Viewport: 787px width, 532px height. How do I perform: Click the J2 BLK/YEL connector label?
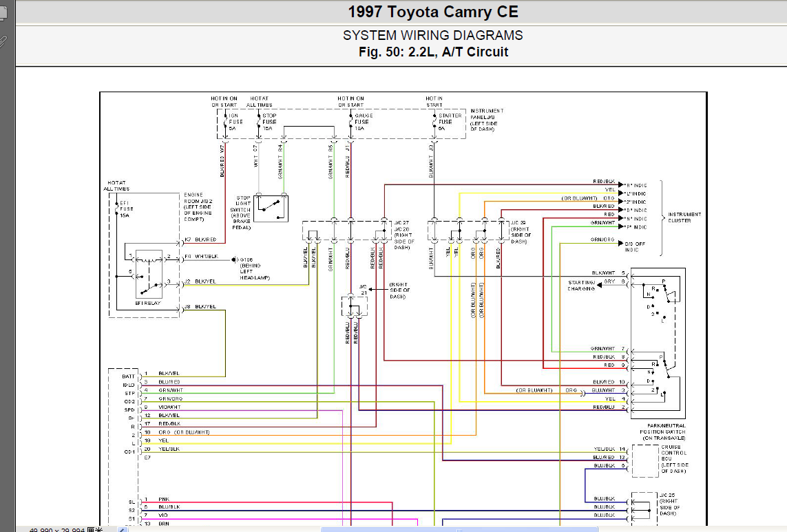tap(200, 281)
